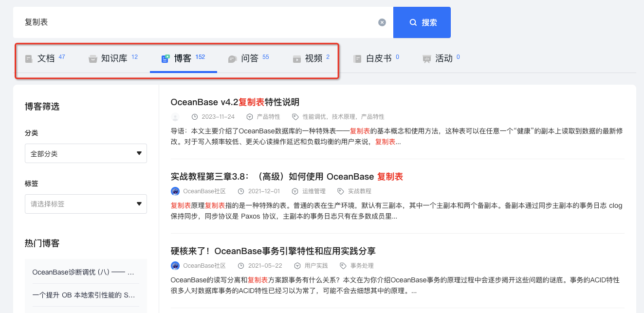
Task: Switch to the 白皮书 tab
Action: [x=376, y=58]
